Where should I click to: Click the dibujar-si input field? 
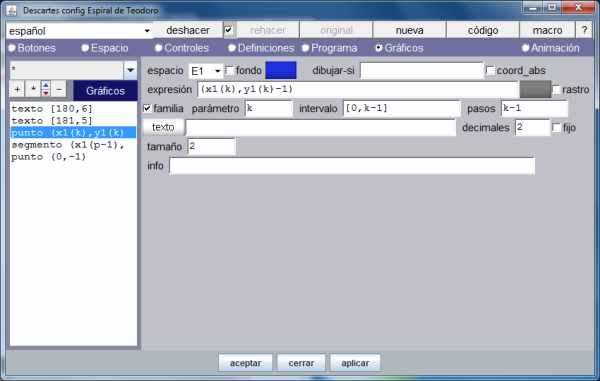pos(422,70)
